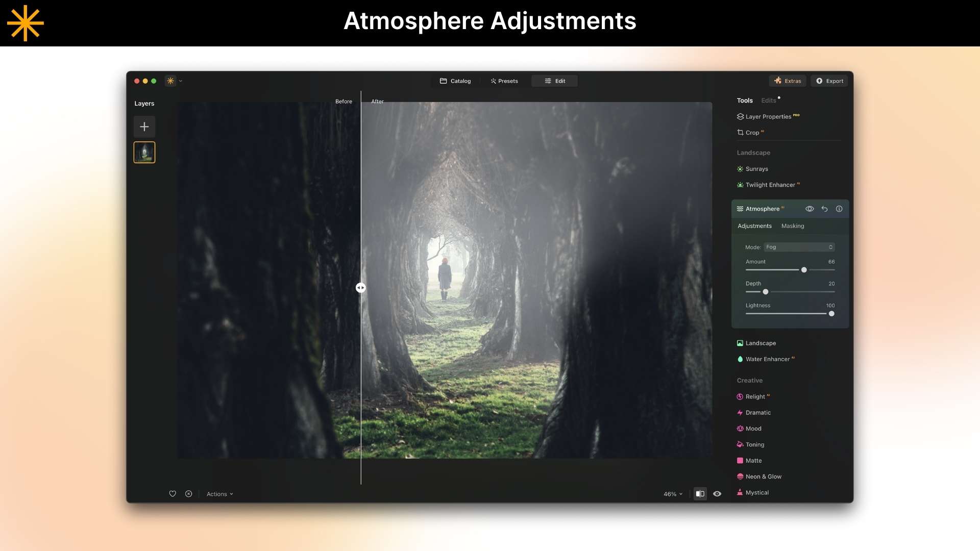Show the original photo preview with the eye
The width and height of the screenshot is (980, 551).
717,494
